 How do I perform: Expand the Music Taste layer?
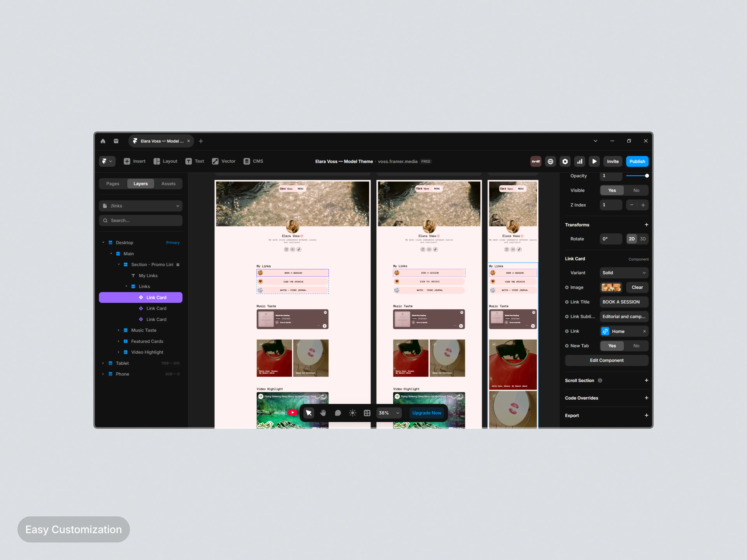point(118,330)
